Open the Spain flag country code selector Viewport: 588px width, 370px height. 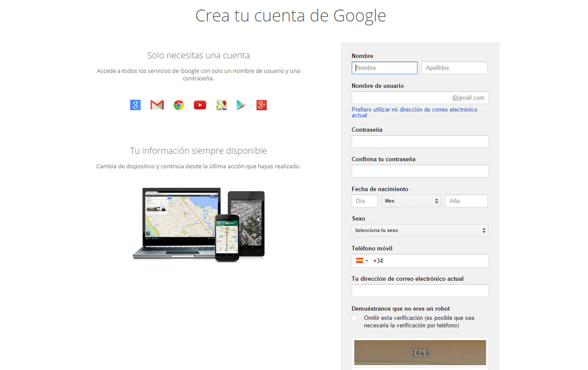click(x=362, y=261)
